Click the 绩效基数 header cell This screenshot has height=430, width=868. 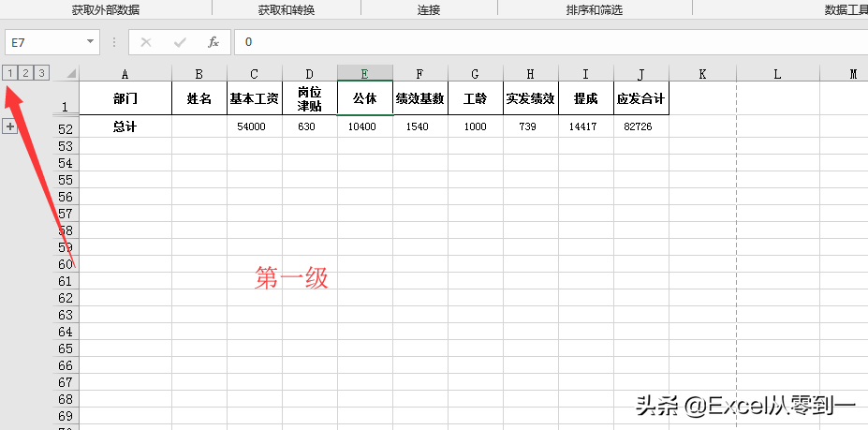tap(420, 98)
